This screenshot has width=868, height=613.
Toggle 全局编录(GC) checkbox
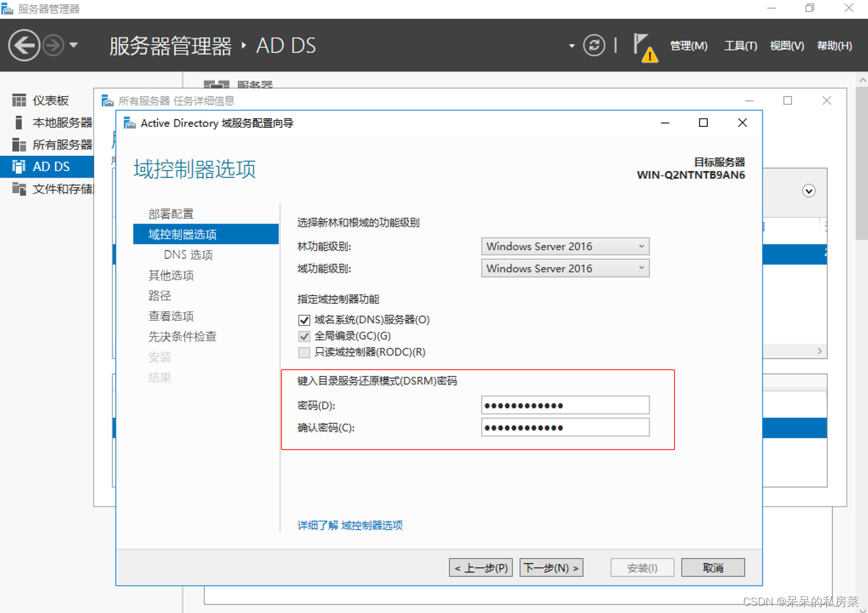point(304,336)
